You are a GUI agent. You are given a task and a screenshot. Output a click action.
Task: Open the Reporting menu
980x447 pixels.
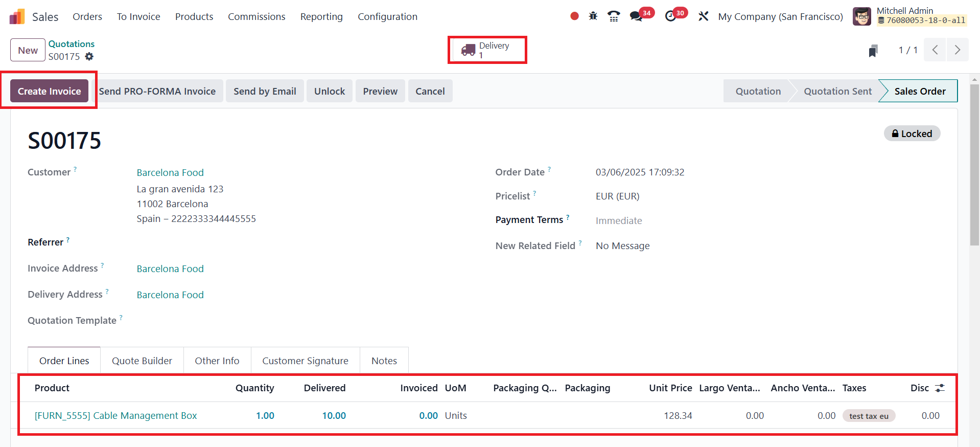coord(321,16)
